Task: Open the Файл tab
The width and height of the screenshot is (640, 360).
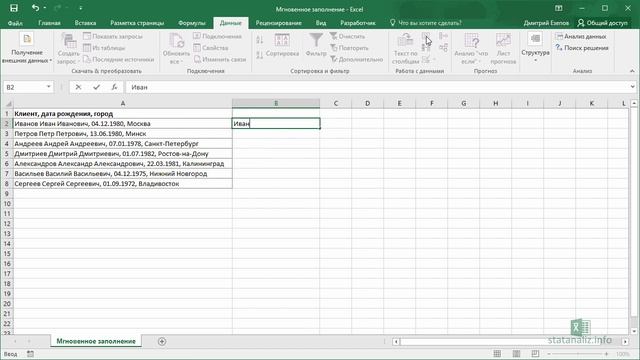Action: [15, 23]
